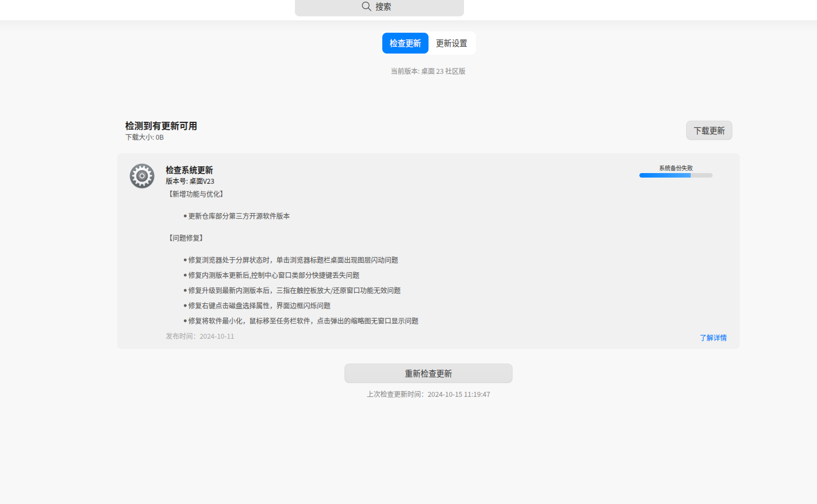
Task: Click the 上次检查更新时间 timestamp
Action: click(429, 395)
